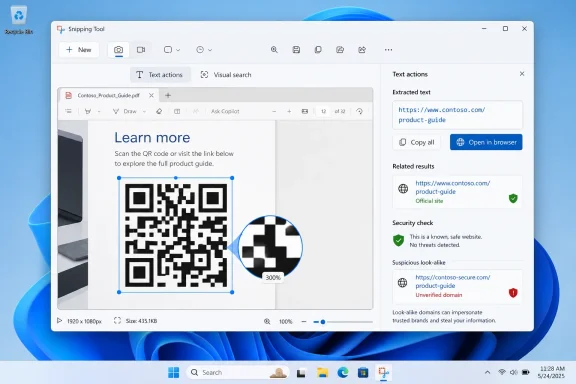Open the edit image icon in top toolbar
Image resolution: width=576 pixels, height=384 pixels.
pyautogui.click(x=340, y=50)
